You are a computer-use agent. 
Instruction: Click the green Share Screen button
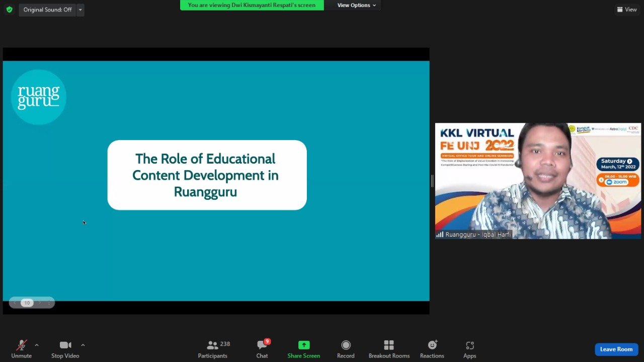pos(304,349)
